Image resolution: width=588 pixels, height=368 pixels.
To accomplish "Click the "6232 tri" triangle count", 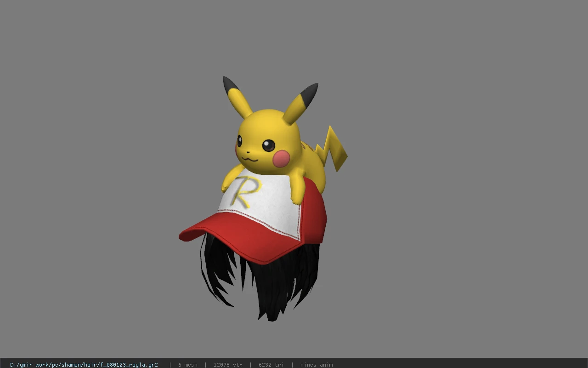I will pyautogui.click(x=271, y=365).
